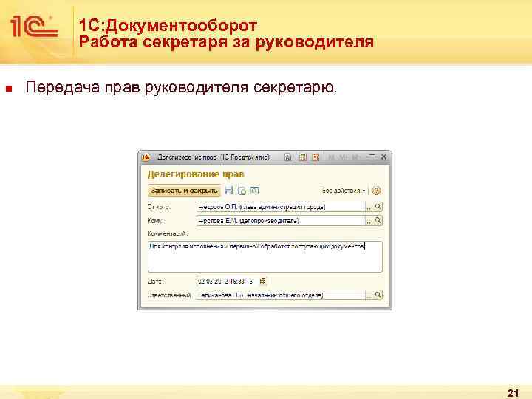Open the calendar picker beside the date field
Viewport: 532px width, 399px height.
tap(263, 281)
